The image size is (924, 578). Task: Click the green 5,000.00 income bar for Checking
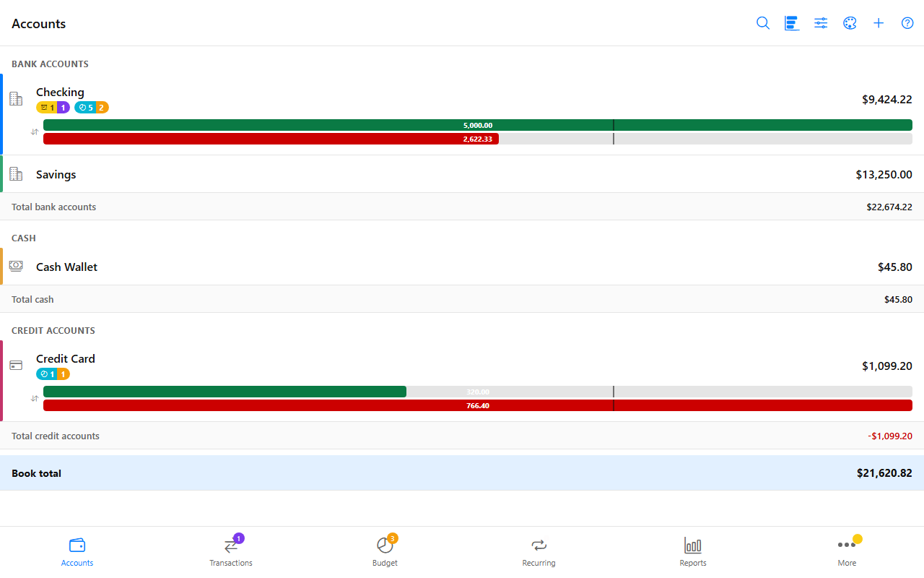[x=478, y=125]
